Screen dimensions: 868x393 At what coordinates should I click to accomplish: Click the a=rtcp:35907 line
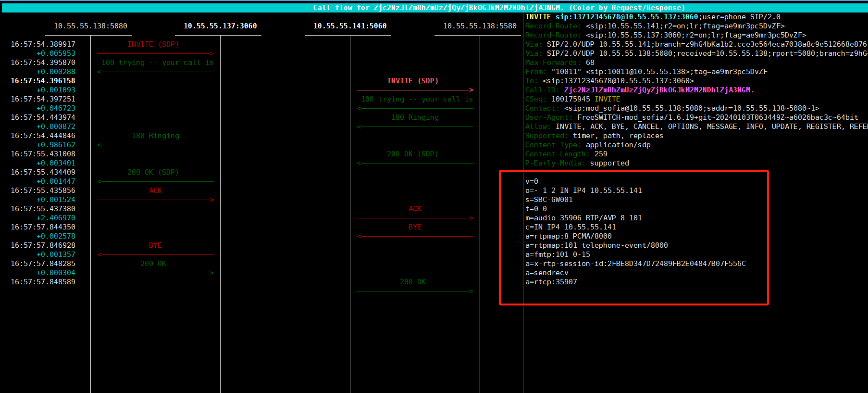[x=551, y=282]
